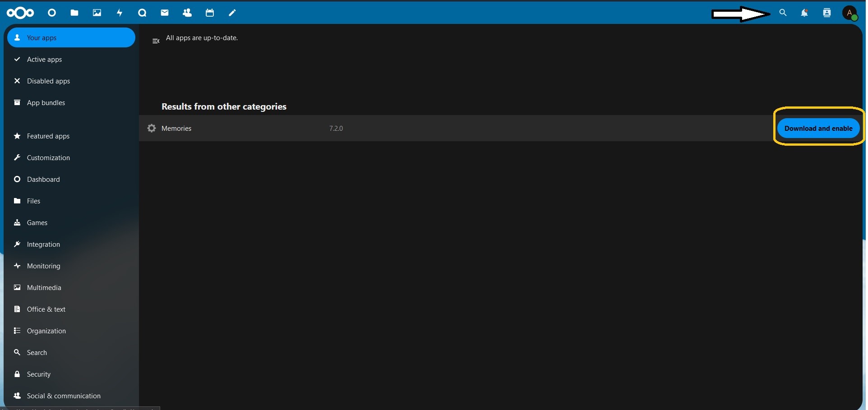
Task: Browse the Multimedia apps category
Action: coord(44,288)
